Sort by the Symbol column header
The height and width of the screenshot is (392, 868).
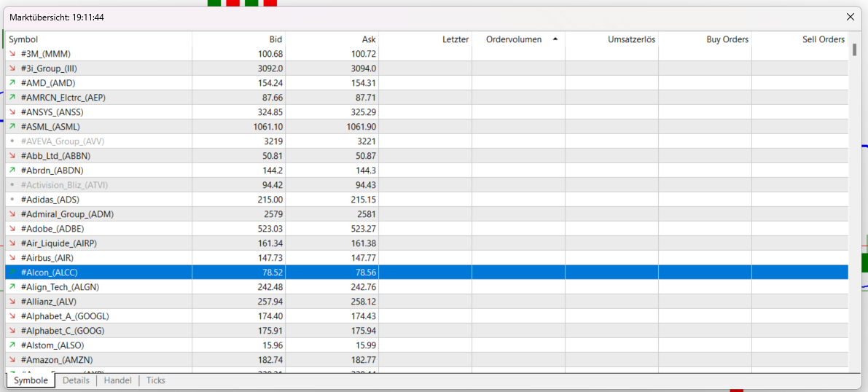(x=98, y=40)
